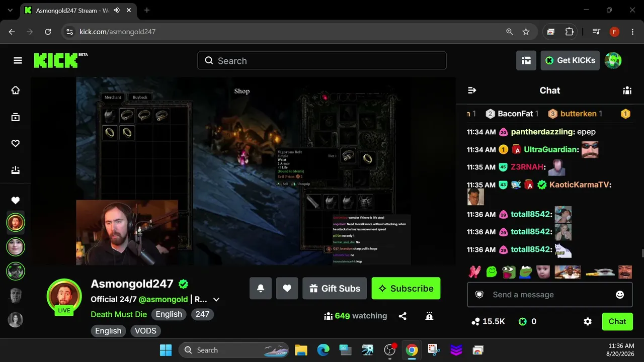
Task: Bookmark this page with the star icon
Action: [x=526, y=32]
